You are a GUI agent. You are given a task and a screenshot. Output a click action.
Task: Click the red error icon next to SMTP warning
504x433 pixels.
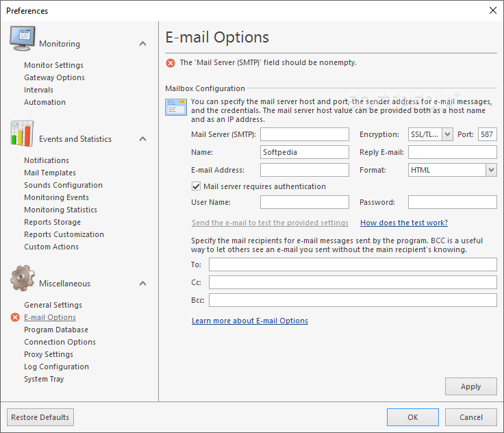[171, 63]
